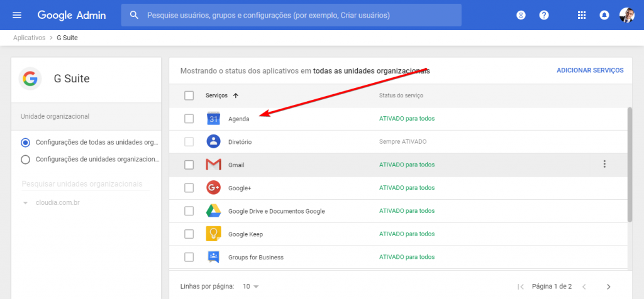
Task: Open the help question mark icon
Action: tap(544, 15)
